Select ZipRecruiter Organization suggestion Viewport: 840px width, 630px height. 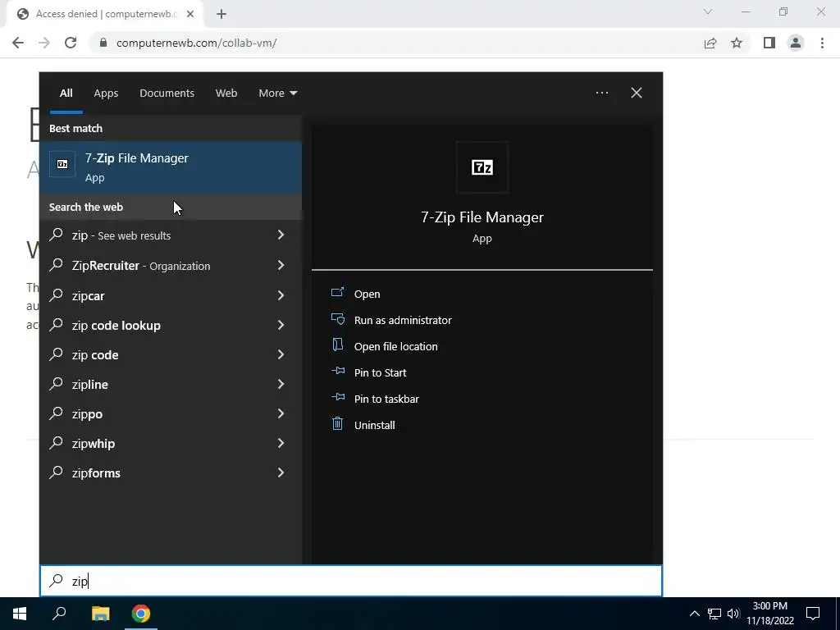[171, 265]
